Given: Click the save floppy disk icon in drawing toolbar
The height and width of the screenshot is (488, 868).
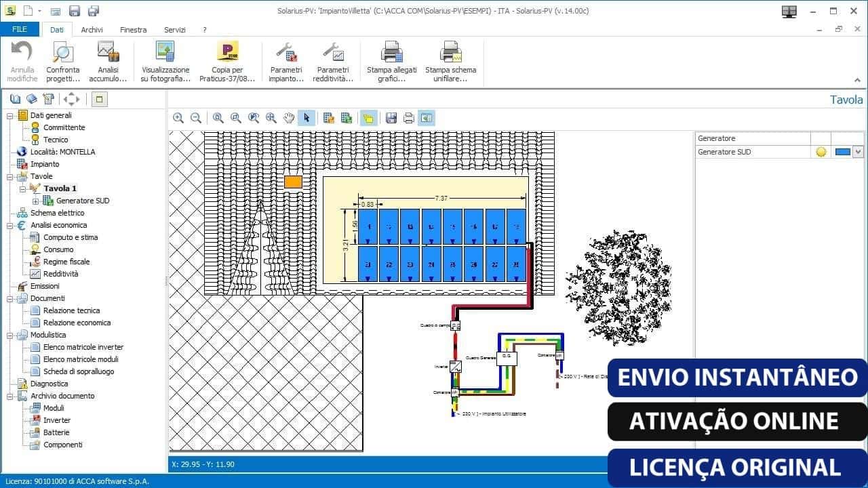Looking at the screenshot, I should click(391, 118).
